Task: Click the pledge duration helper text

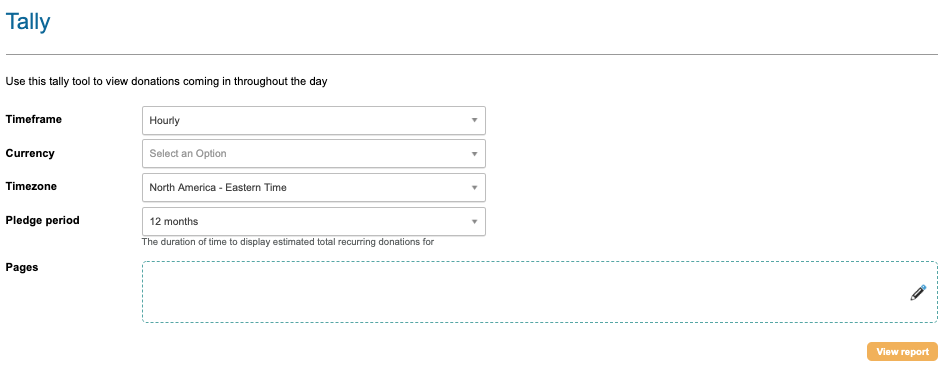Action: point(288,242)
